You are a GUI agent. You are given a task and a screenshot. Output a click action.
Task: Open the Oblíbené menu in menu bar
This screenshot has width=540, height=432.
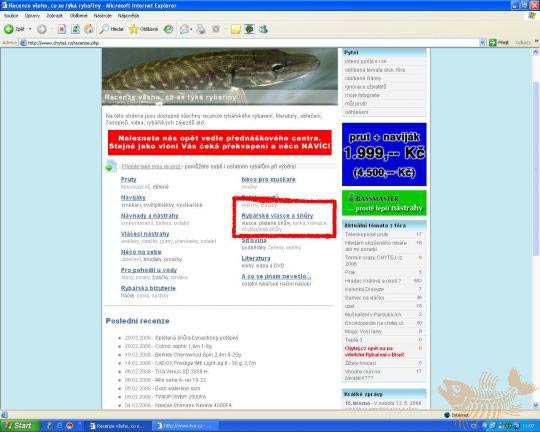coord(79,16)
